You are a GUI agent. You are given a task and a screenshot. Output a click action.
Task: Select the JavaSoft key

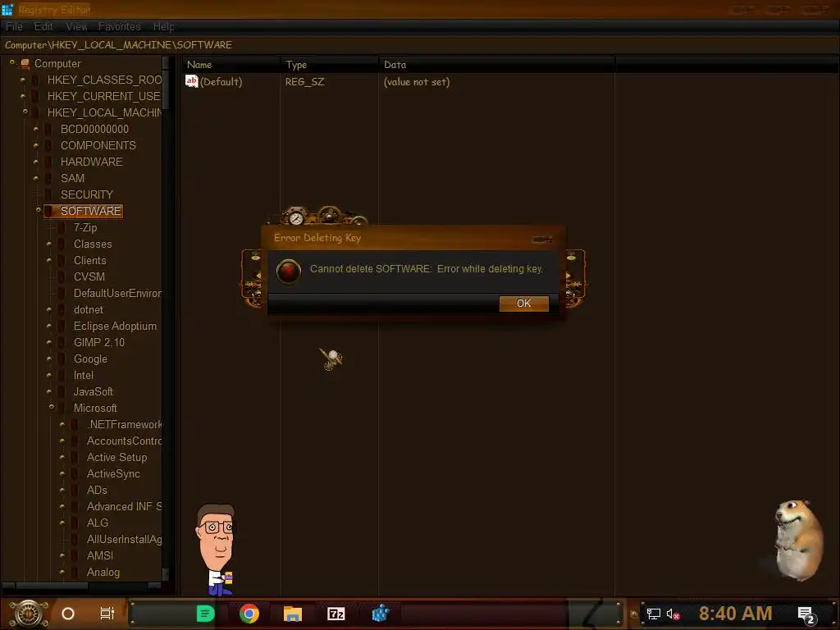(x=94, y=391)
